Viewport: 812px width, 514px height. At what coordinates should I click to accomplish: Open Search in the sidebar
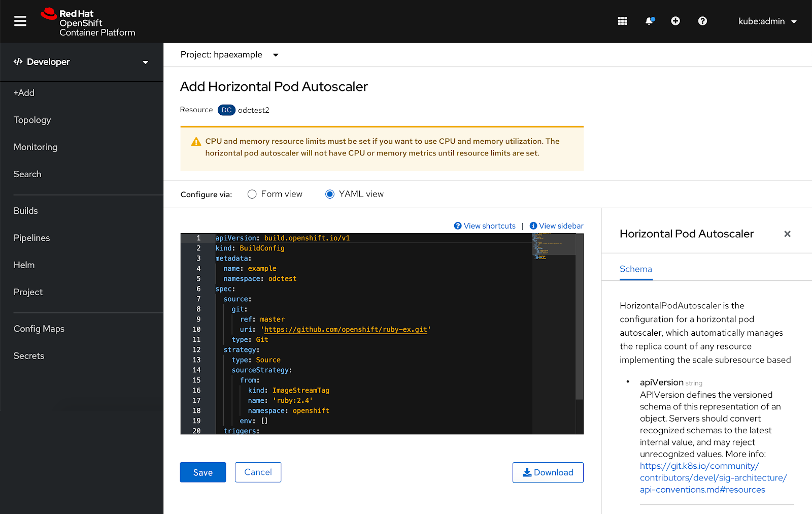(27, 174)
